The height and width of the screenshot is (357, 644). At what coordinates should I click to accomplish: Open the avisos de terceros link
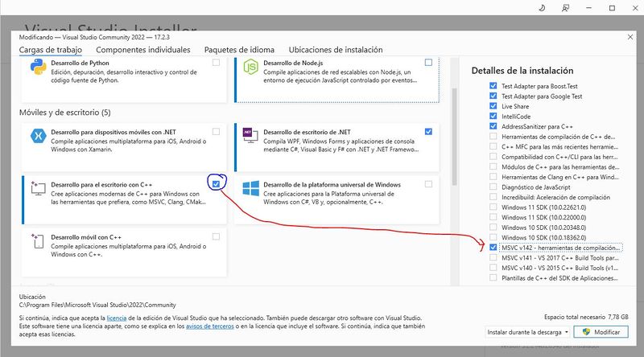210,326
